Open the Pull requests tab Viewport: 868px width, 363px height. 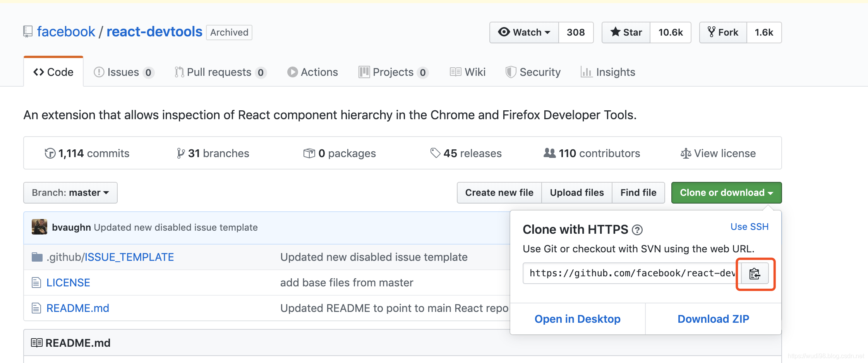(220, 72)
